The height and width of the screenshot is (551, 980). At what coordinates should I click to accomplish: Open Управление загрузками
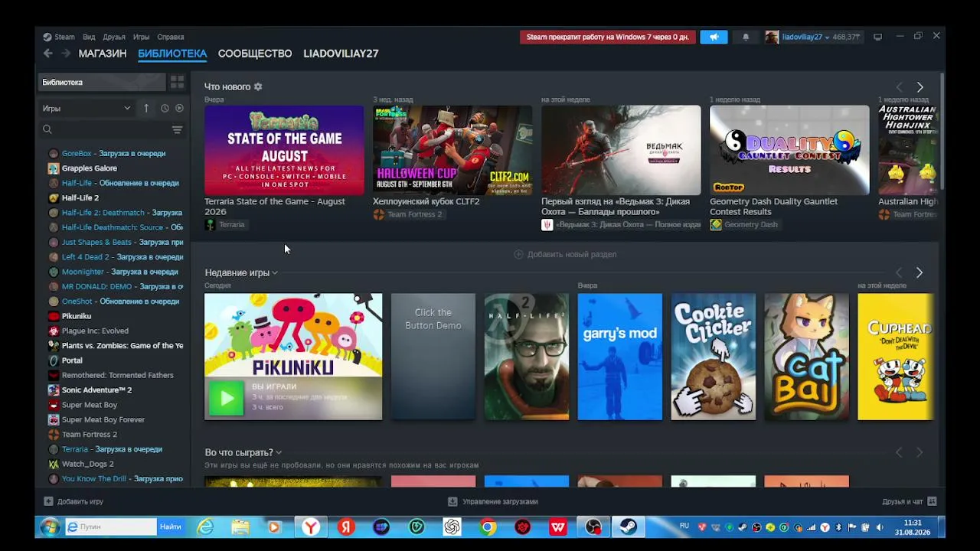click(493, 501)
